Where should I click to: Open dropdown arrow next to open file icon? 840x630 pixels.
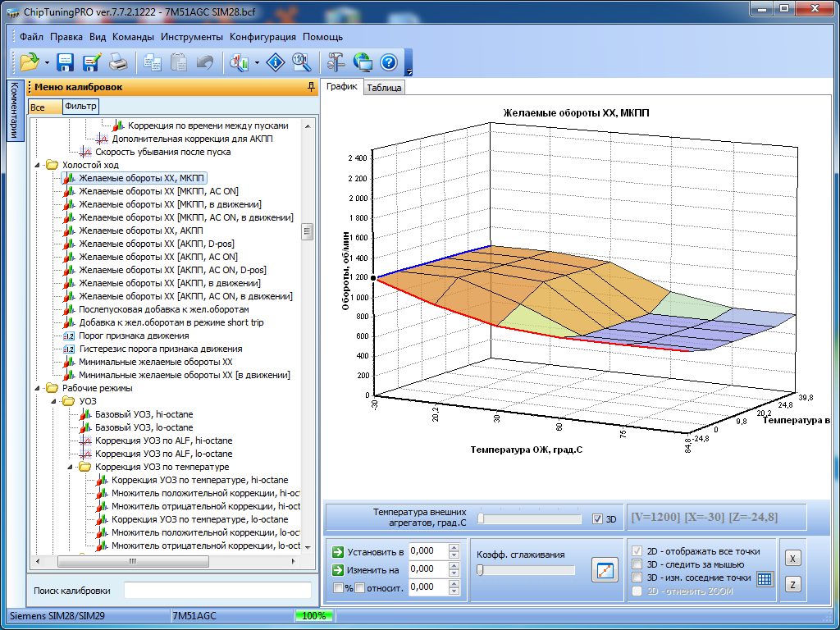(x=47, y=62)
